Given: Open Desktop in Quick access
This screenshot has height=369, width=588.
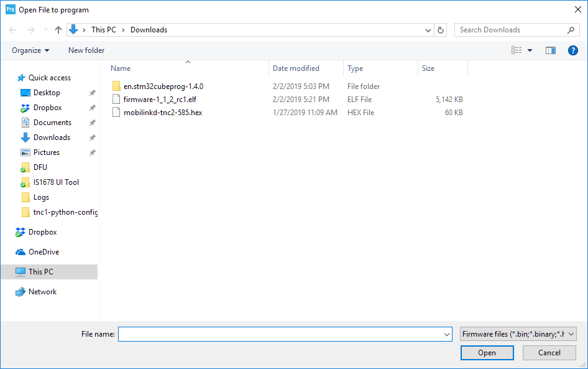Looking at the screenshot, I should point(47,93).
